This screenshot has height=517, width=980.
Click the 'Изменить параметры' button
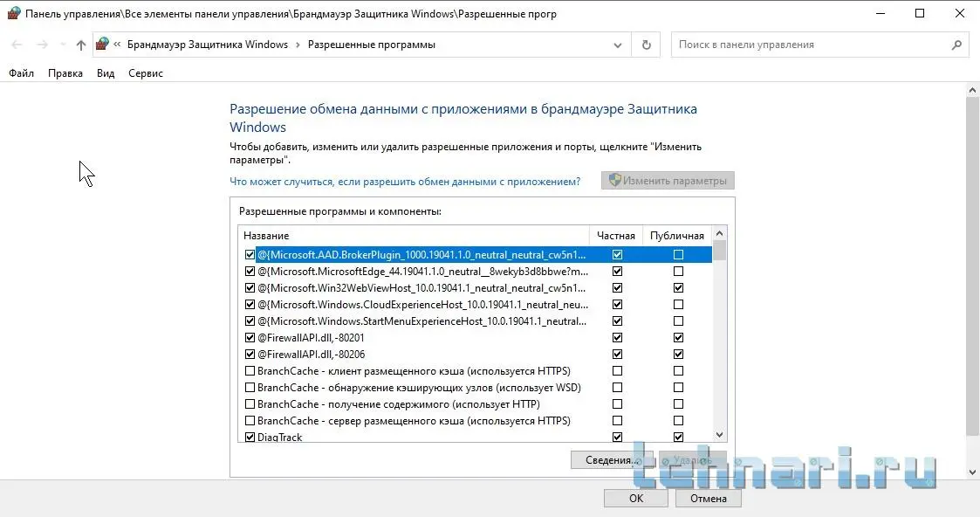[668, 181]
